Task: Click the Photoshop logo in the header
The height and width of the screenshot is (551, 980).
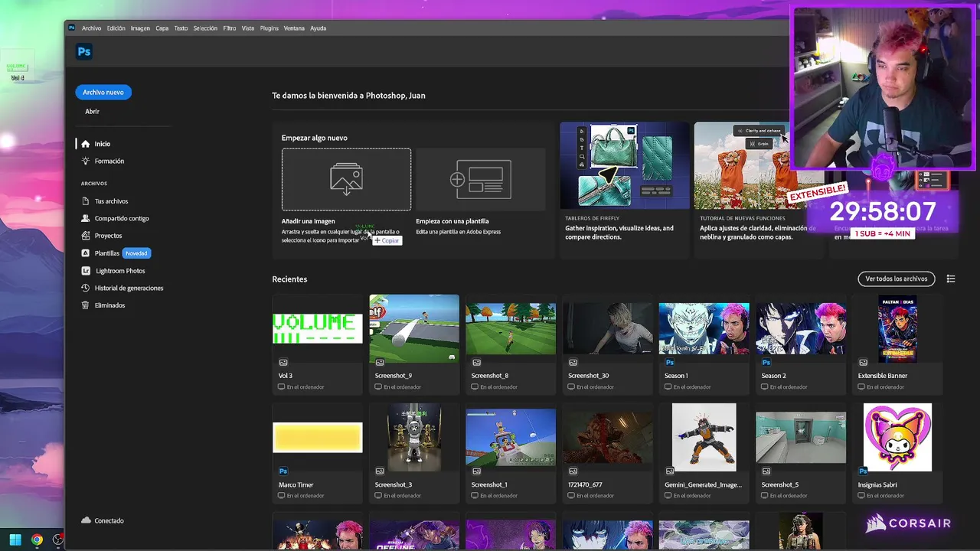Action: pos(84,52)
